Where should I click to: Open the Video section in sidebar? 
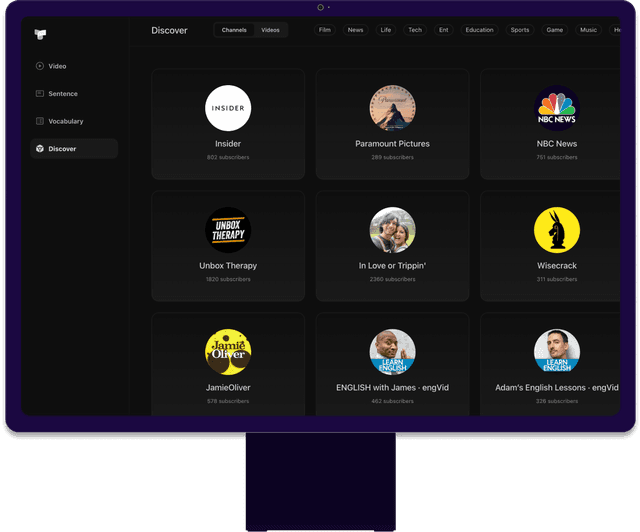coord(57,66)
